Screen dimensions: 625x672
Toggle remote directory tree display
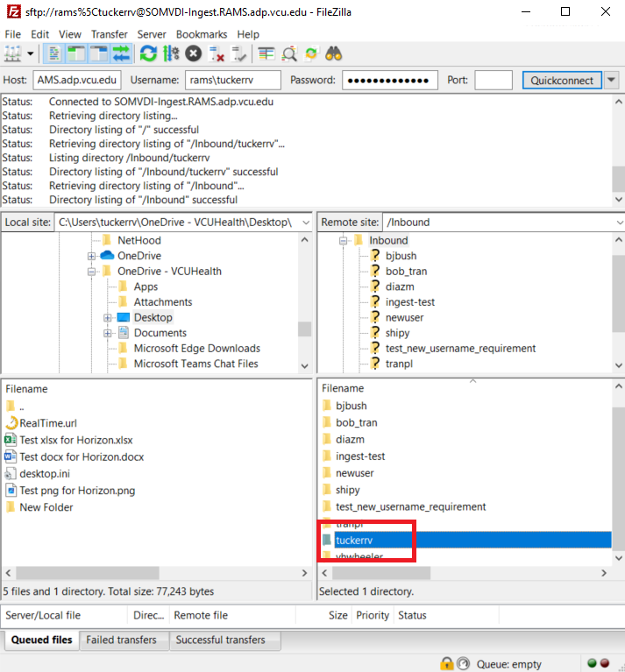tap(98, 54)
